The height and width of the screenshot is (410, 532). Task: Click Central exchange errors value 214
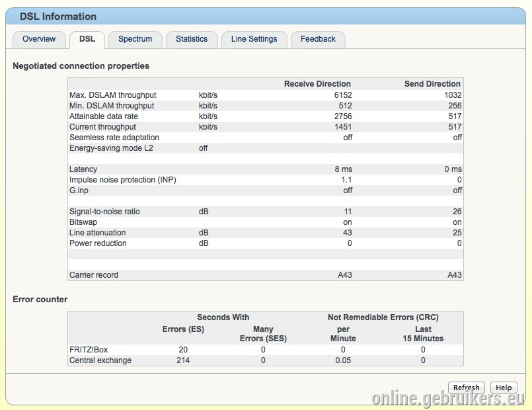point(183,360)
